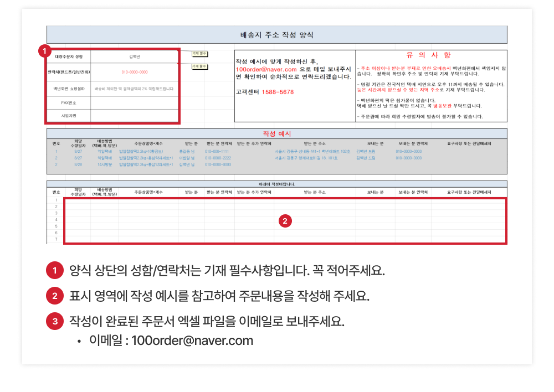Click the customer center number '1588-5678'
Viewport: 554px width, 392px height.
coord(278,92)
